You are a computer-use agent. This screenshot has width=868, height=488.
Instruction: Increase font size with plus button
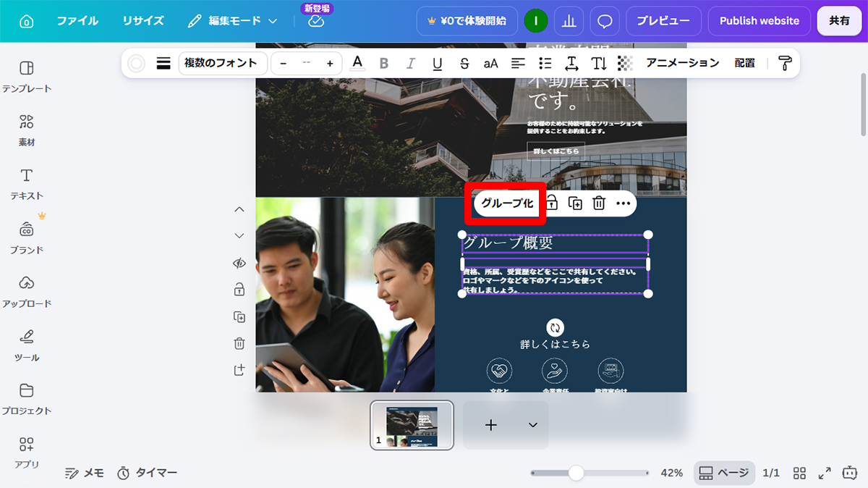[x=330, y=64]
